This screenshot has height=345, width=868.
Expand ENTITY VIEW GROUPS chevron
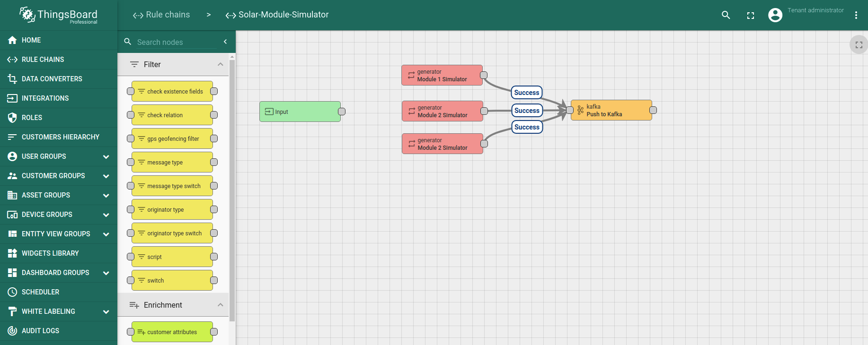tap(106, 234)
